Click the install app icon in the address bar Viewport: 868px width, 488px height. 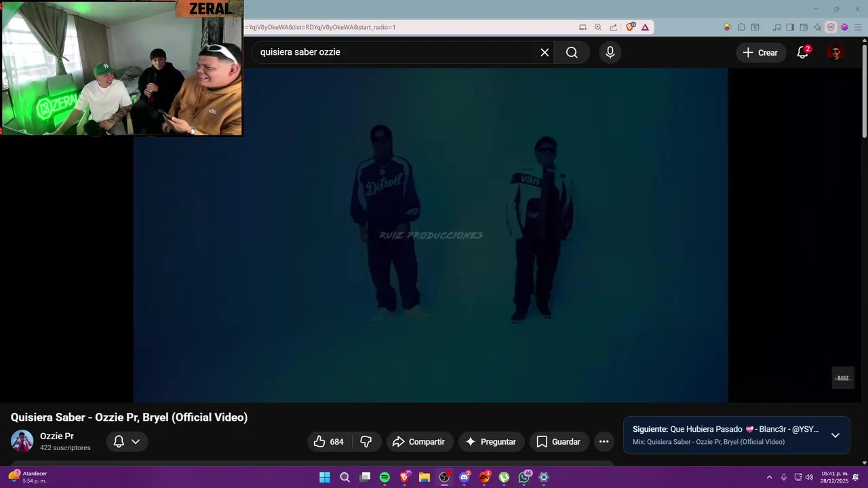(583, 27)
